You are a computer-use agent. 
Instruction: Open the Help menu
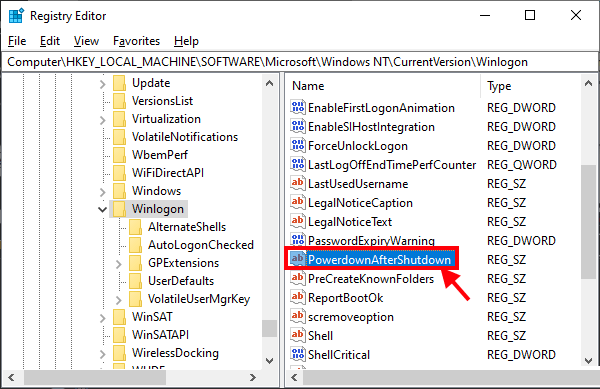point(186,41)
